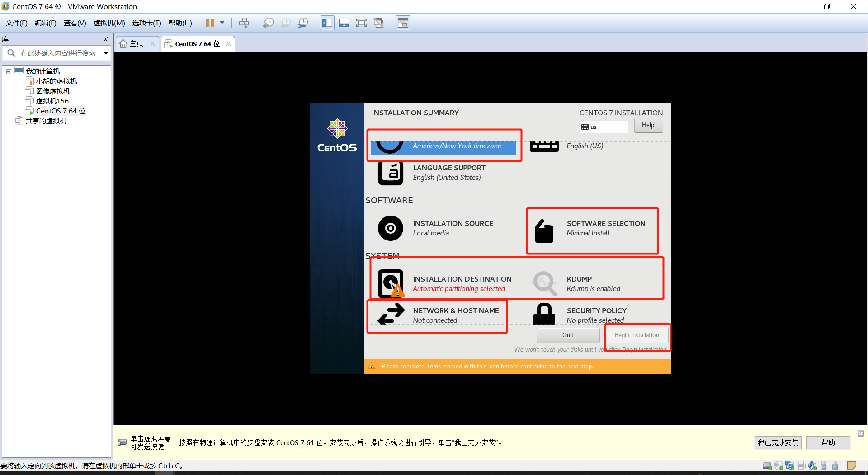Send Ctrl+Alt+Del to the virtual machine
Image resolution: width=868 pixels, height=475 pixels.
(x=244, y=23)
